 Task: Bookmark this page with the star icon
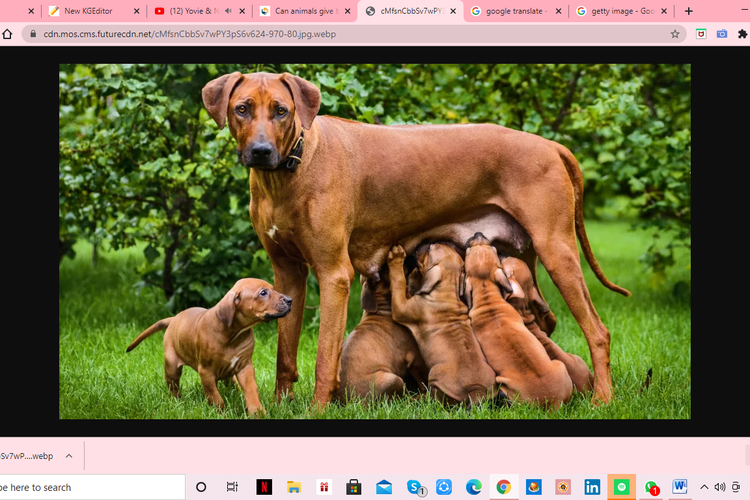675,33
